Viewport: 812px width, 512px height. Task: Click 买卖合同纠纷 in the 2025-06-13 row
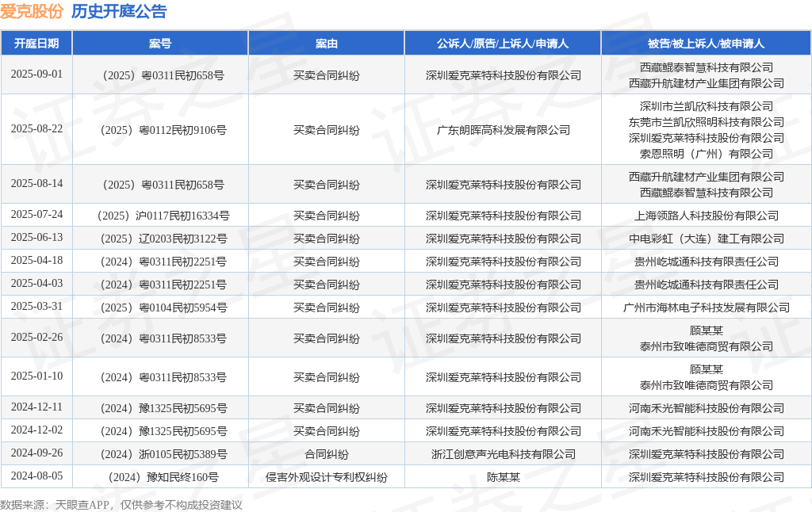click(x=326, y=239)
